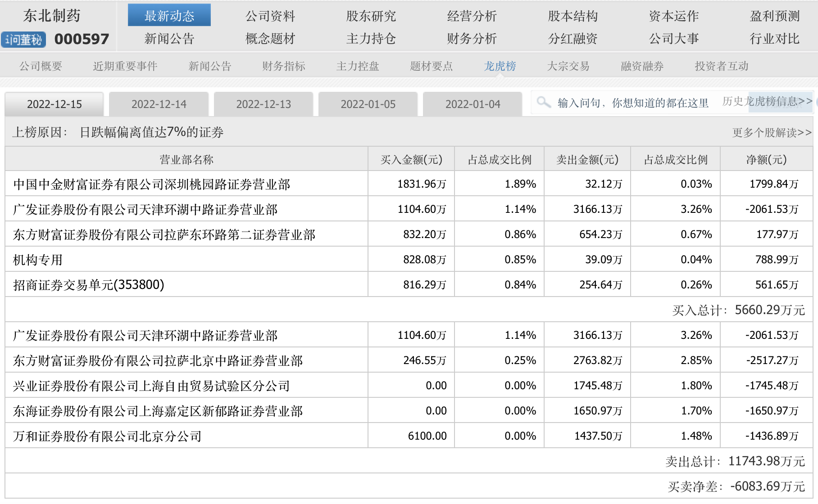Image resolution: width=818 pixels, height=504 pixels.
Task: Open the 公司概要 sub-tab
Action: tap(41, 66)
